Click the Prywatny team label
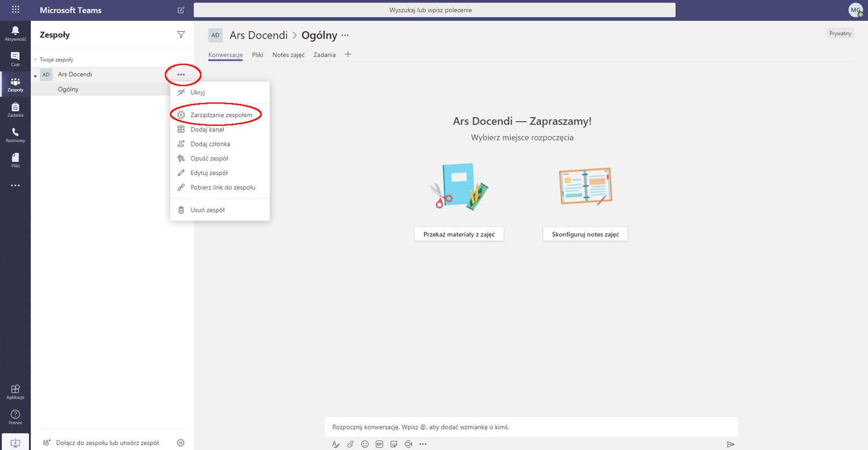 click(x=840, y=34)
